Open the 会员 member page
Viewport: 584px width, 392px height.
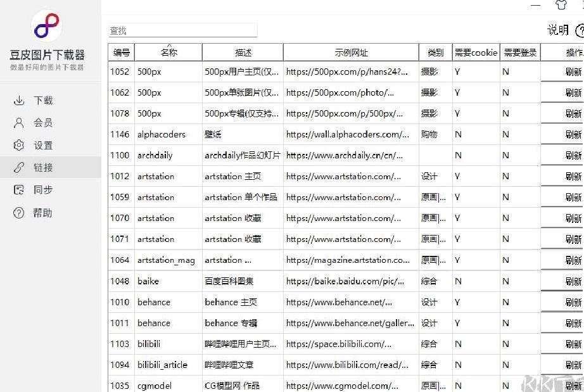pyautogui.click(x=50, y=123)
